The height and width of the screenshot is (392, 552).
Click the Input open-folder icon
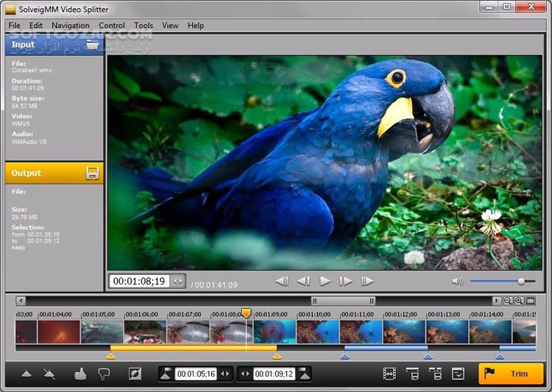click(92, 45)
